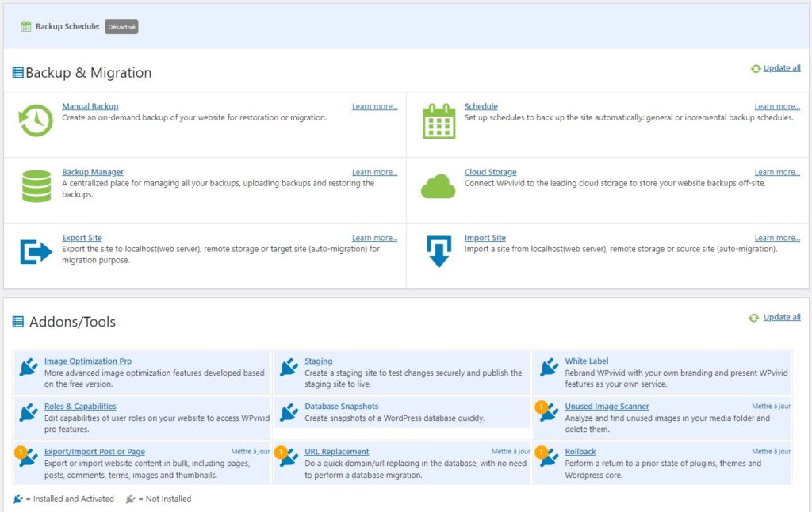812x512 pixels.
Task: Click the Backup Schedule calendar icon
Action: click(x=26, y=26)
